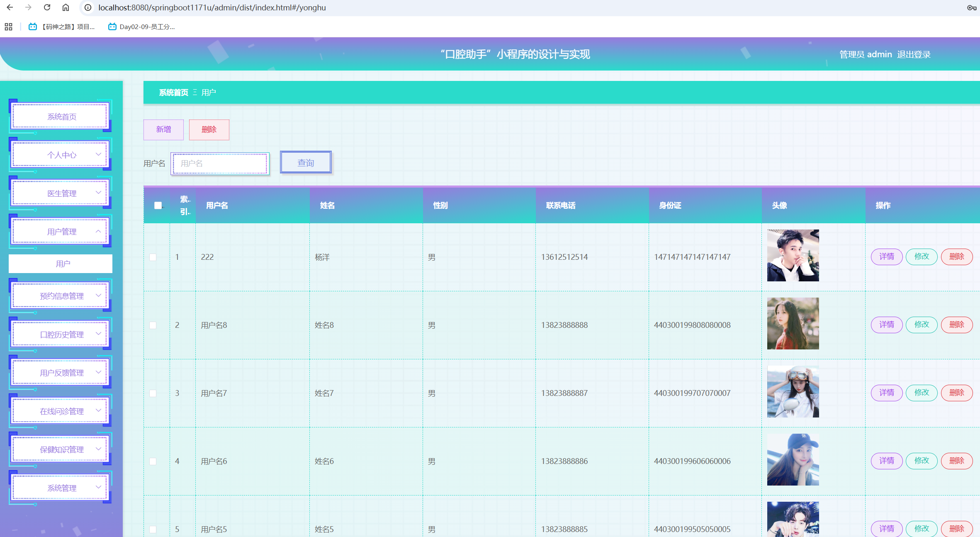Open the browser home icon
This screenshot has height=537, width=980.
pyautogui.click(x=65, y=7)
